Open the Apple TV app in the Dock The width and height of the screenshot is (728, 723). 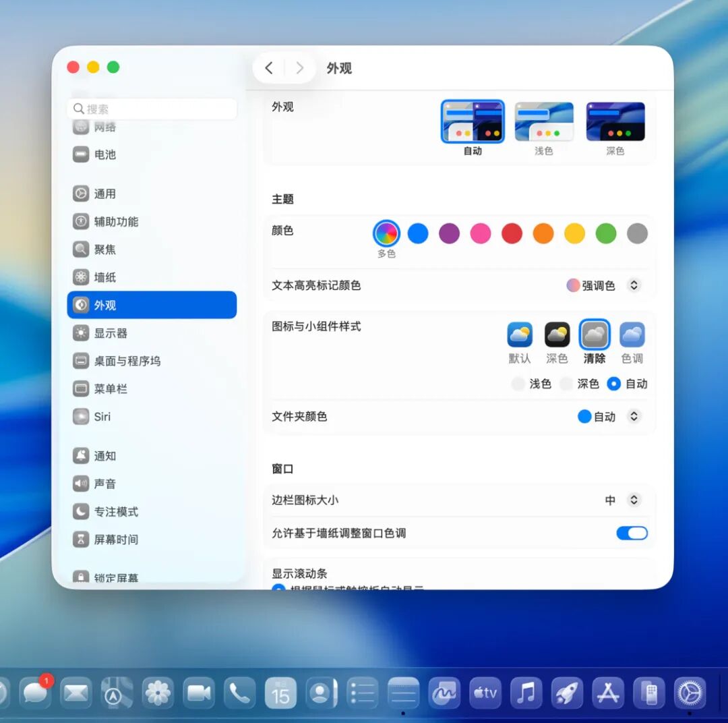click(485, 693)
